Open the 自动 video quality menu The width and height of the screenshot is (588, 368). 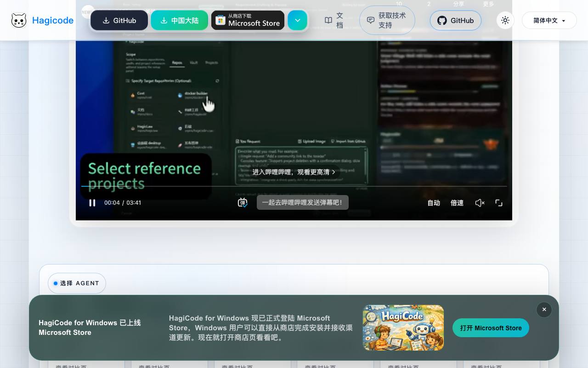[434, 203]
